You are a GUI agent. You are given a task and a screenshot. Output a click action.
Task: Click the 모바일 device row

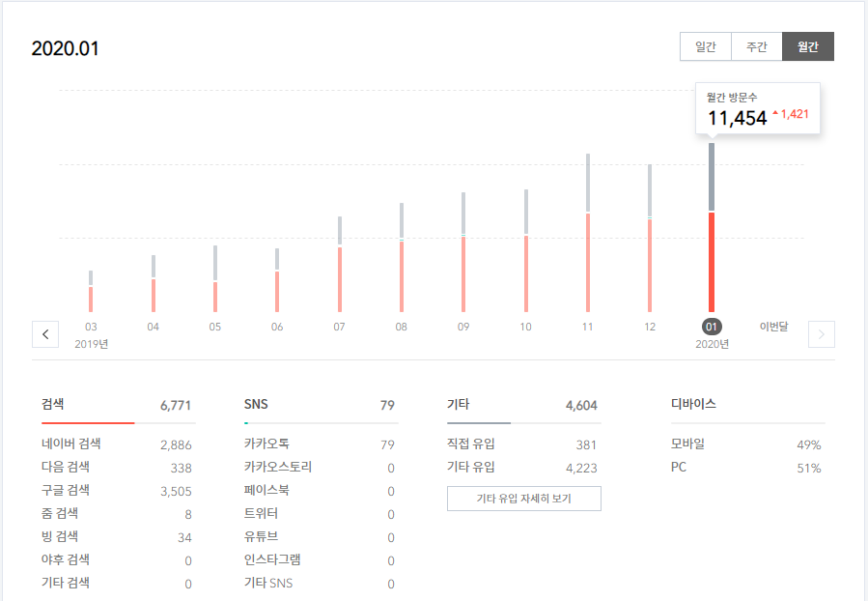pyautogui.click(x=746, y=444)
